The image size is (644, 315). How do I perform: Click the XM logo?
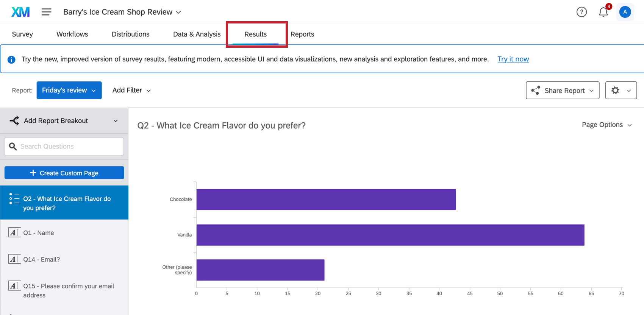coord(20,12)
